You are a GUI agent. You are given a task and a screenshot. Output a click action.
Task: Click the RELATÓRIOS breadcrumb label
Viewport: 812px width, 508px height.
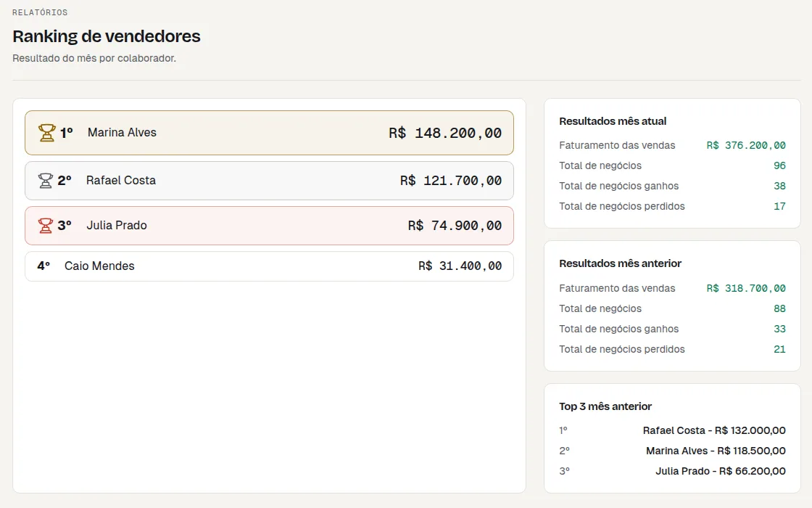[x=40, y=12]
